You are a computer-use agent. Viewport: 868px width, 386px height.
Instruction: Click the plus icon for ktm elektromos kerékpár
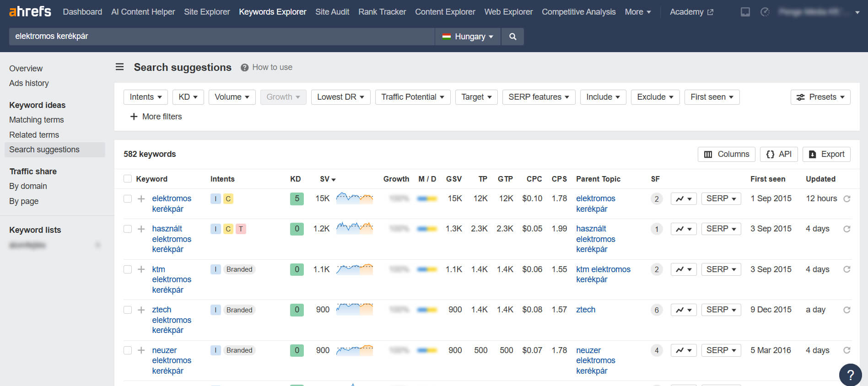coord(141,269)
